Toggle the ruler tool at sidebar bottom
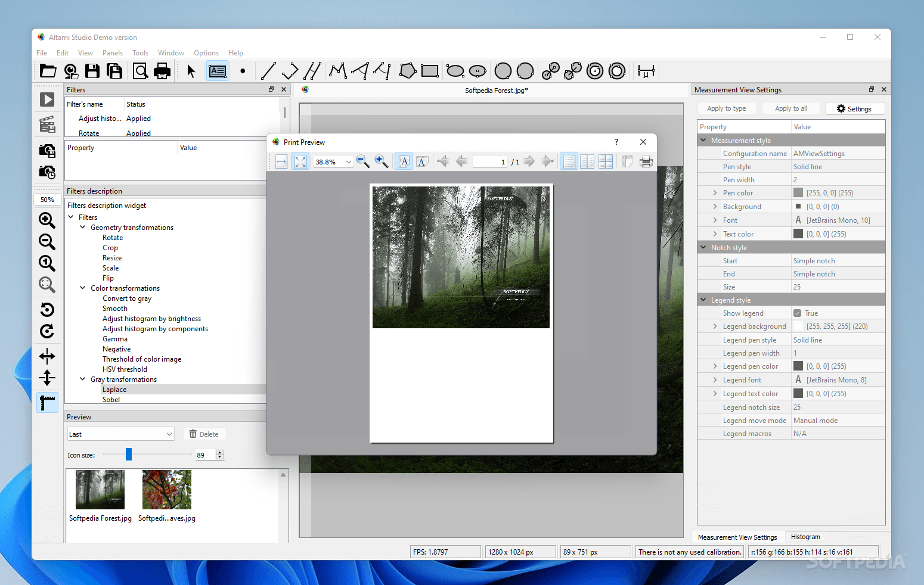Image resolution: width=924 pixels, height=585 pixels. coord(47,403)
